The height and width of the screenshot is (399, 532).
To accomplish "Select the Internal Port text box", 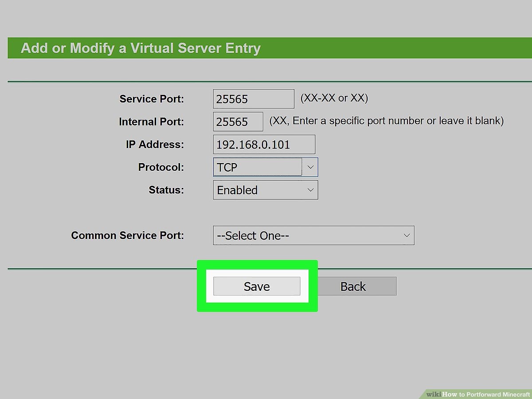I will [238, 121].
